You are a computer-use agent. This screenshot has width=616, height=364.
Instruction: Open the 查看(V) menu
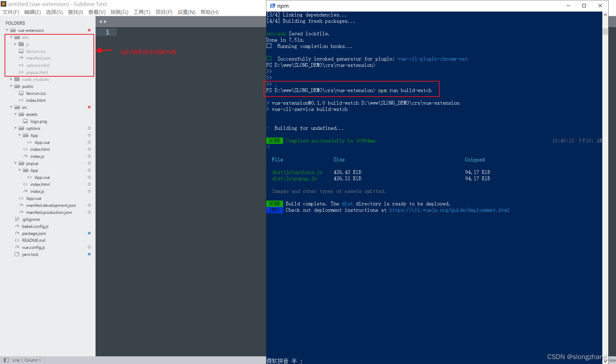point(97,12)
